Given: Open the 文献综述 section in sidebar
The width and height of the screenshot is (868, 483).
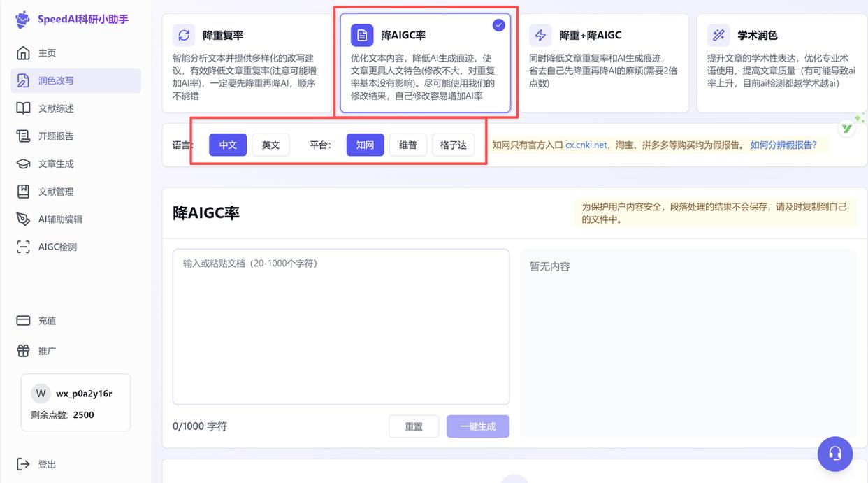Looking at the screenshot, I should click(59, 108).
